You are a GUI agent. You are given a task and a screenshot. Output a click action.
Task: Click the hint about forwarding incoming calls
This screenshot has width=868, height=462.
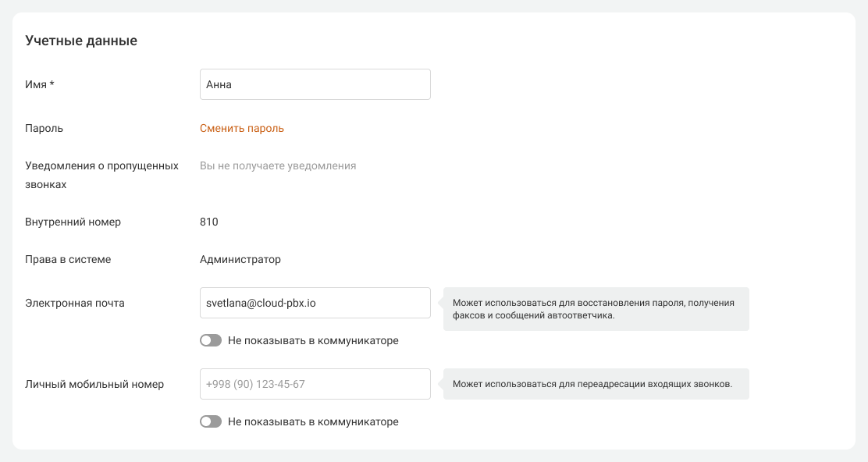tap(592, 384)
